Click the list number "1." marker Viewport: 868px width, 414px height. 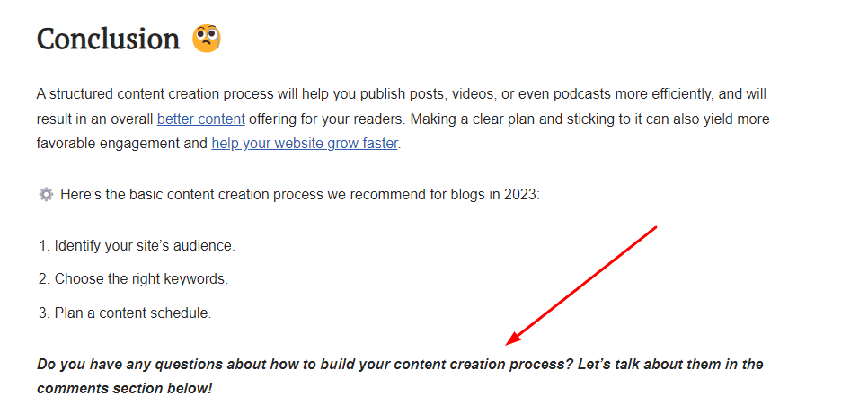click(x=44, y=246)
